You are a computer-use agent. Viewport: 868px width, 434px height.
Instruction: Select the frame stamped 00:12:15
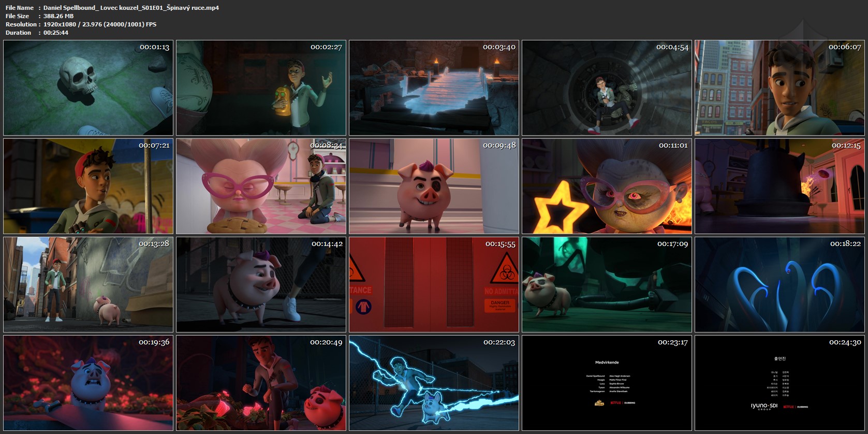[x=779, y=186]
